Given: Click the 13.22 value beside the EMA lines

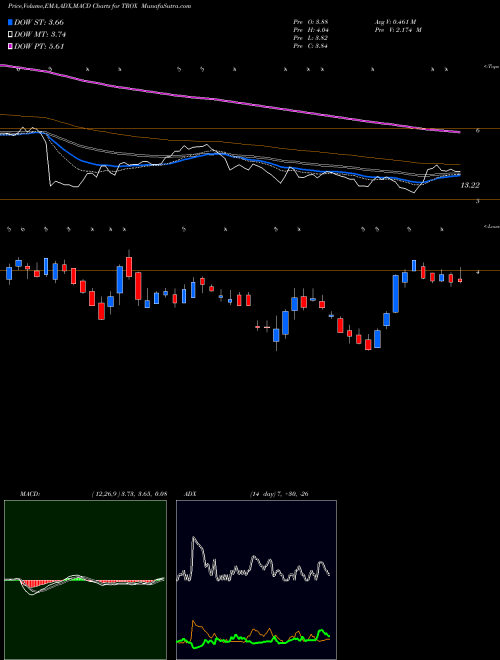Looking at the screenshot, I should click(470, 185).
